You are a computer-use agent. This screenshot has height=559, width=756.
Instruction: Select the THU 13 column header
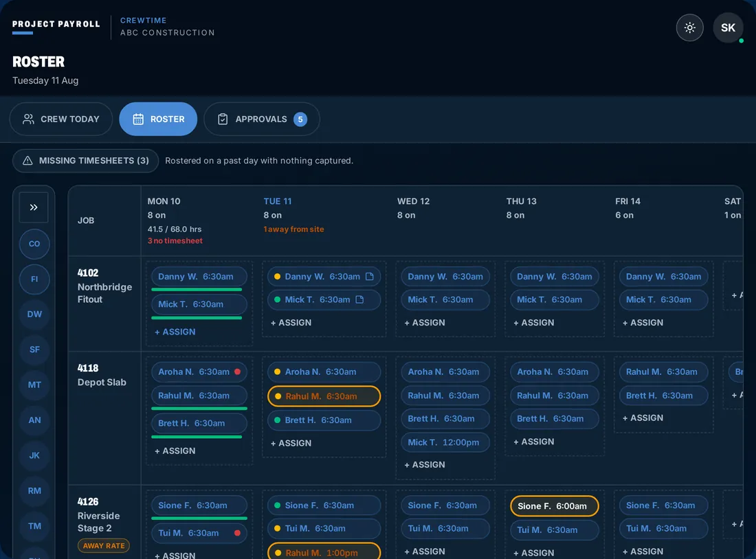tap(521, 201)
